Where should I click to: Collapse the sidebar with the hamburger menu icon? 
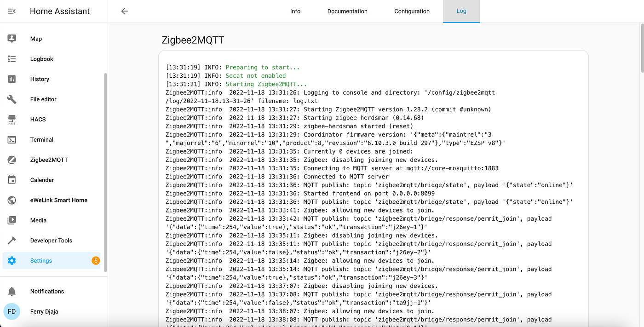(x=12, y=11)
